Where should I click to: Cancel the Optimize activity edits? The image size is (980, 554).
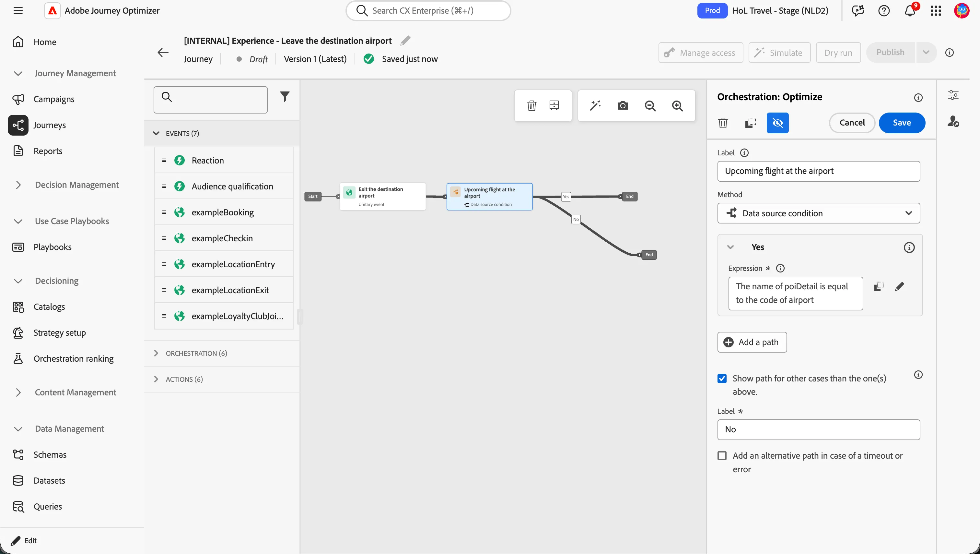click(x=852, y=123)
